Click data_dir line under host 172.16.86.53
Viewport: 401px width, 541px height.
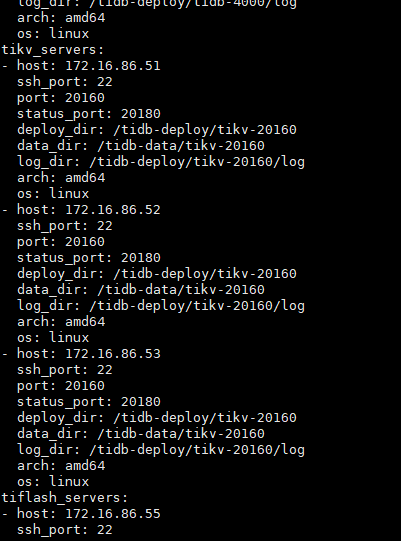(141, 434)
